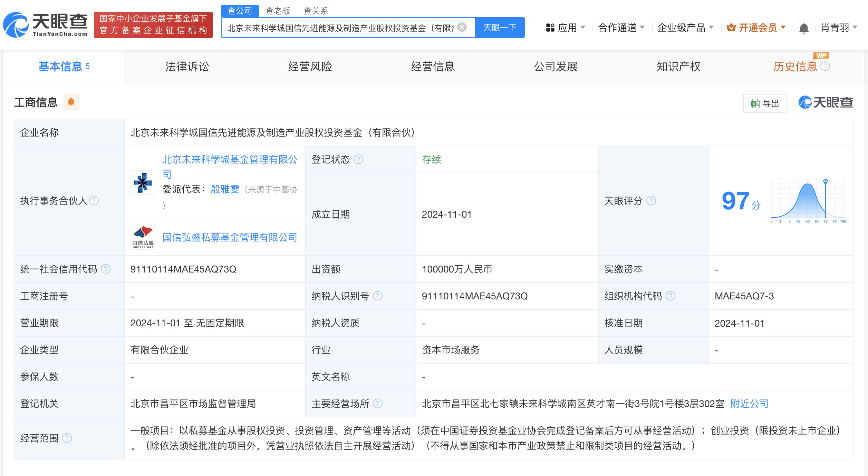Select the 查关系 search tab
Screen dimensions: 868x476
316,11
